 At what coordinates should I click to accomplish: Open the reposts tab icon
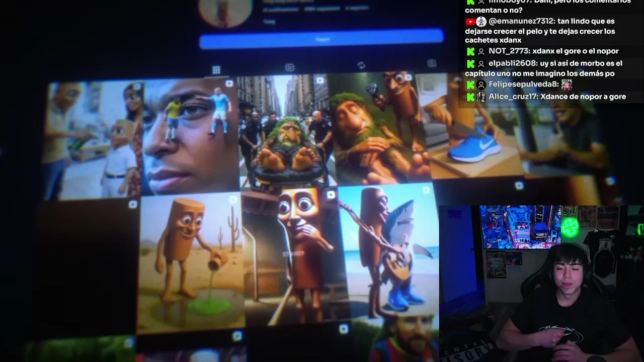coord(361,65)
